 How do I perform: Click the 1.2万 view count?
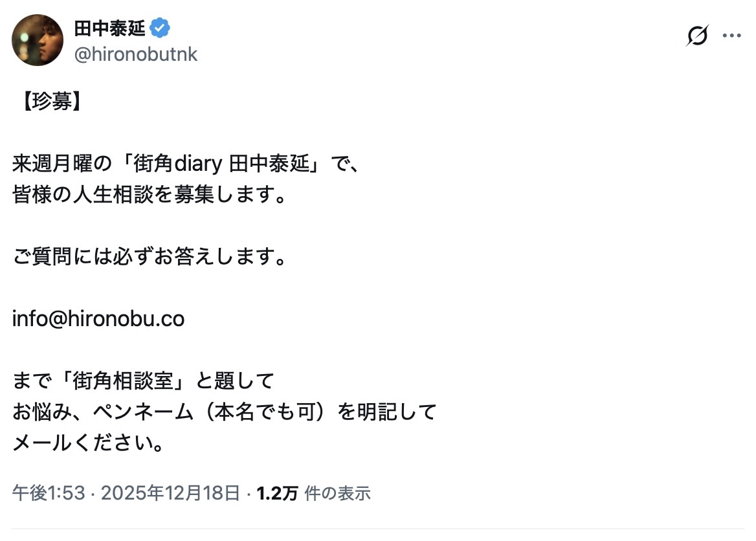(277, 494)
